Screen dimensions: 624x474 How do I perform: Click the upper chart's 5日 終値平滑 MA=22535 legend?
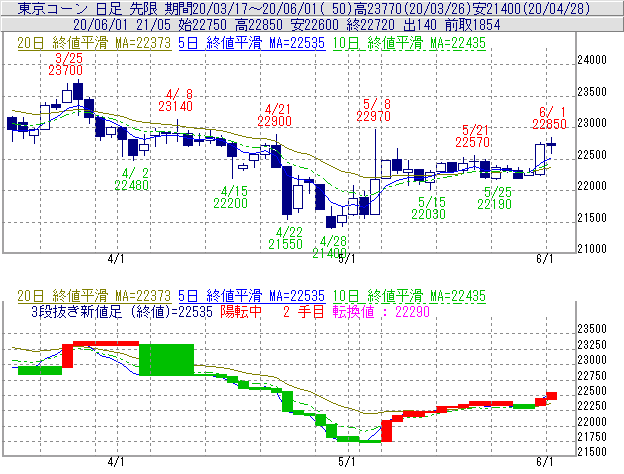252,43
